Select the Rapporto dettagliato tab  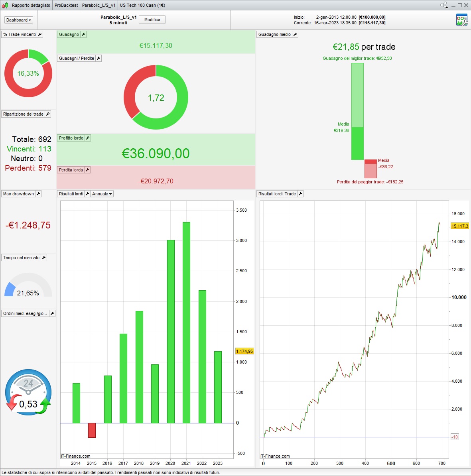31,5
